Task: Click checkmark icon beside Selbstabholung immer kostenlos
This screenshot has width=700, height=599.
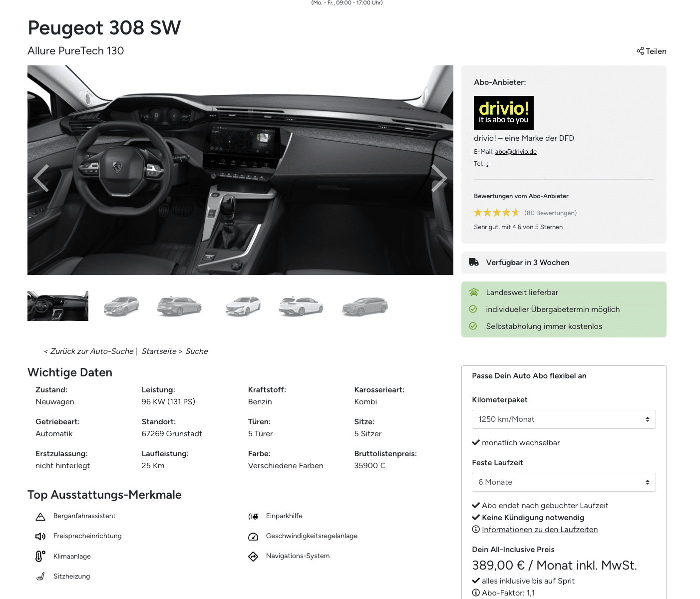Action: click(x=473, y=326)
